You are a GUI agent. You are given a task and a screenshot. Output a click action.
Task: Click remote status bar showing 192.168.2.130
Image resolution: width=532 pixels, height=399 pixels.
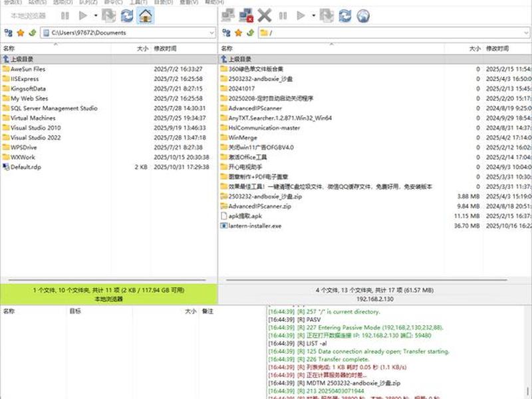click(375, 295)
